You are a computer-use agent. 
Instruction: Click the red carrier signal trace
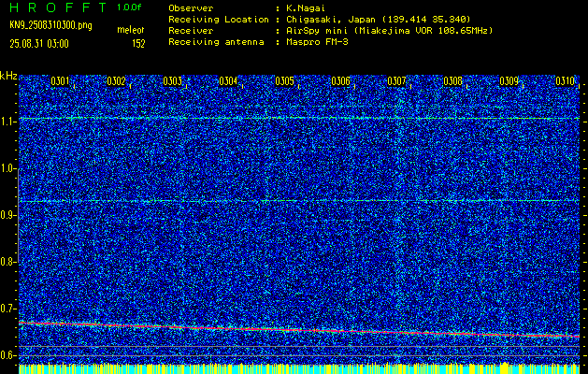point(299,330)
